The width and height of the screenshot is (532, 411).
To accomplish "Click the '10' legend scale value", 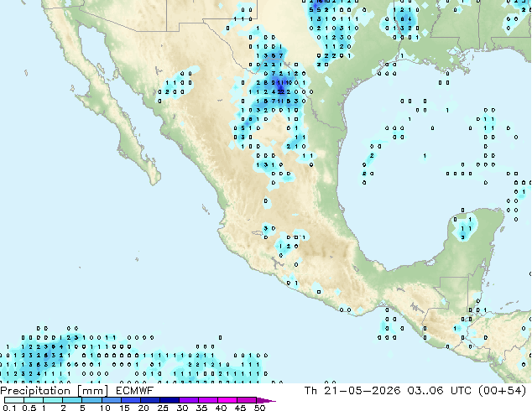I will 105,408.
